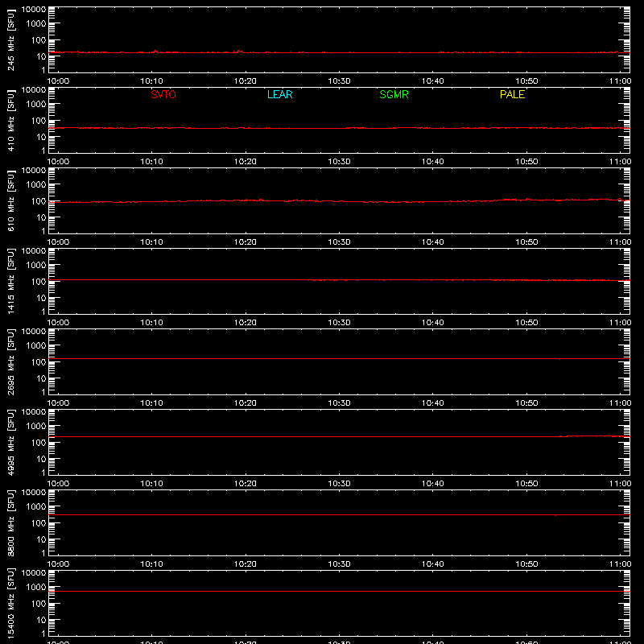This screenshot has width=644, height=644.
Task: Click the 10 tick value on 1415 MHz axis
Action: coord(41,298)
